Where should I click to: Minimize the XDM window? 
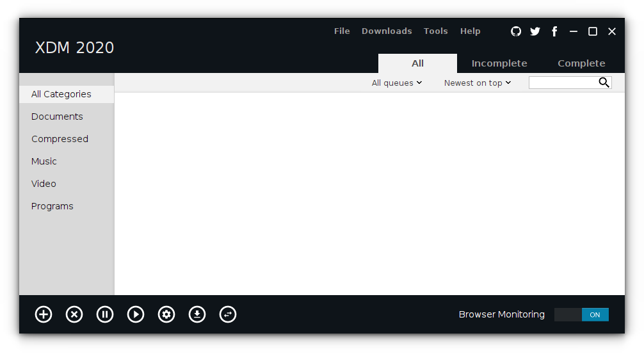(574, 31)
